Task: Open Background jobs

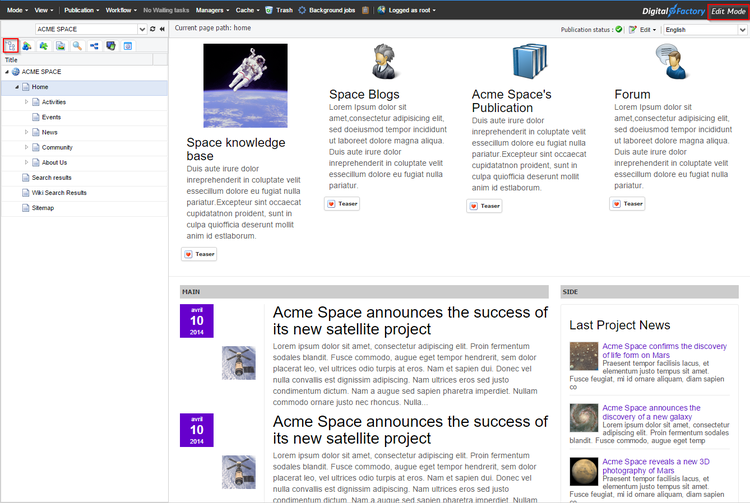Action: (x=327, y=10)
